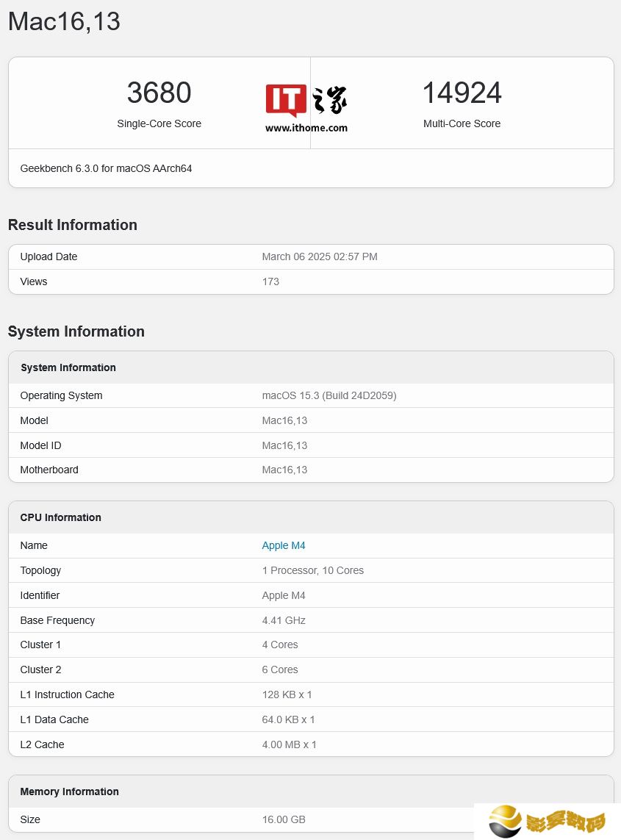Image resolution: width=621 pixels, height=840 pixels.
Task: Click the L1 Data Cache label
Action: pyautogui.click(x=54, y=719)
